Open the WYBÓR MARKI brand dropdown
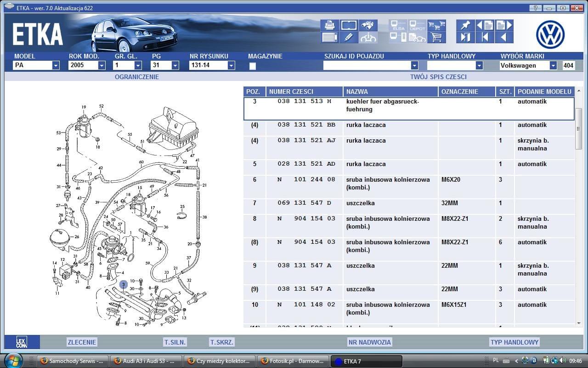 click(553, 65)
